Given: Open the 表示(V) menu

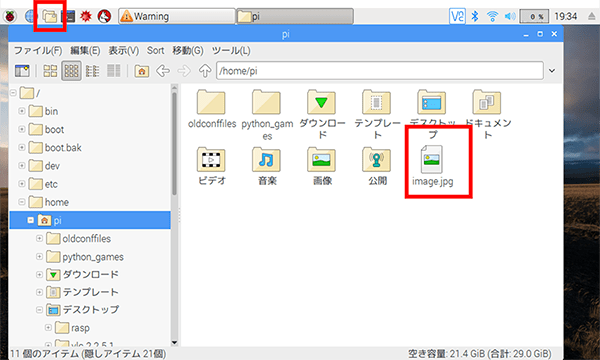Looking at the screenshot, I should [x=124, y=50].
